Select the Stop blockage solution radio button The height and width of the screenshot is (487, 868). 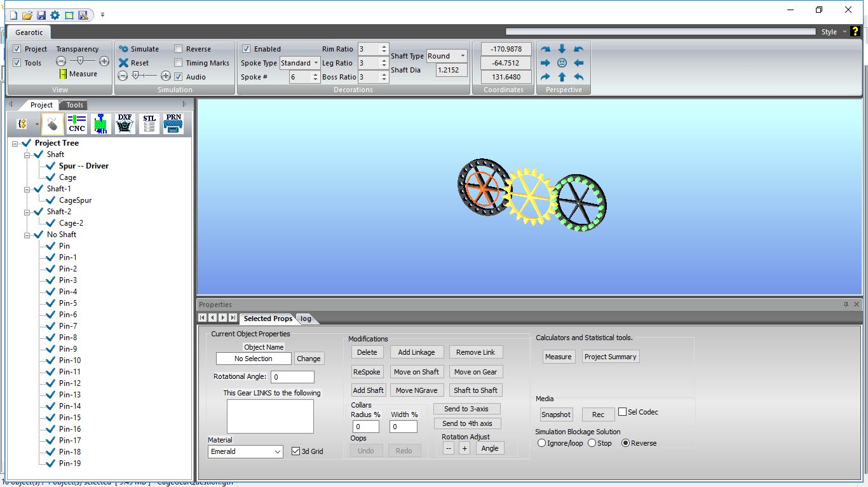tap(592, 443)
